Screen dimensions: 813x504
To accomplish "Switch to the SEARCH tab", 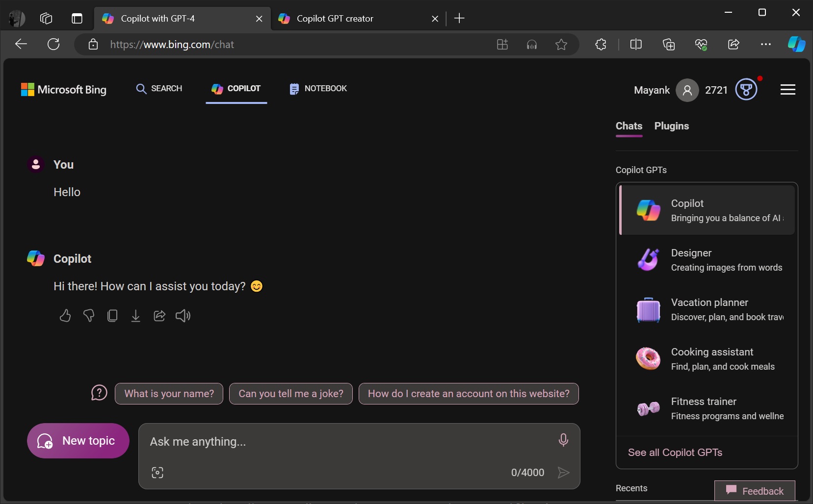I will point(159,89).
